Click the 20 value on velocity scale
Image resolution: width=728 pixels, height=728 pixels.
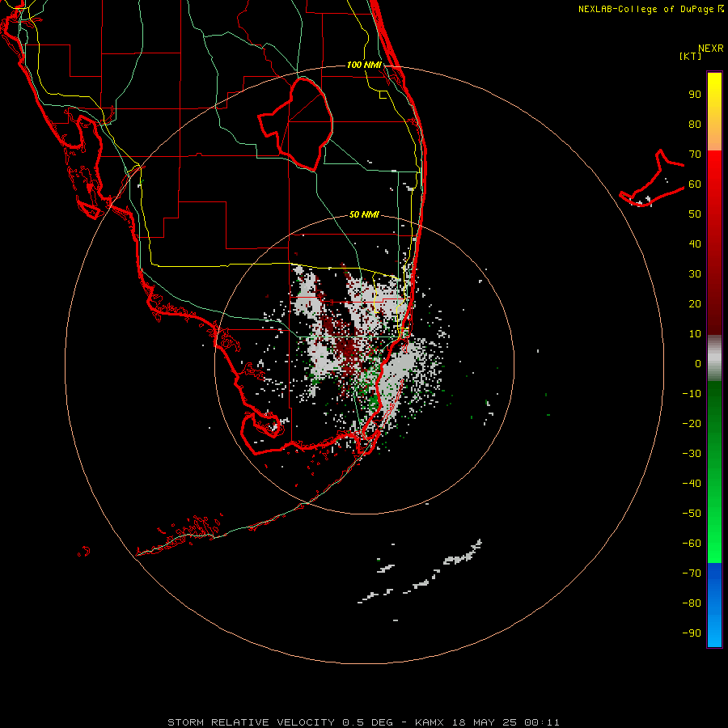click(x=695, y=303)
